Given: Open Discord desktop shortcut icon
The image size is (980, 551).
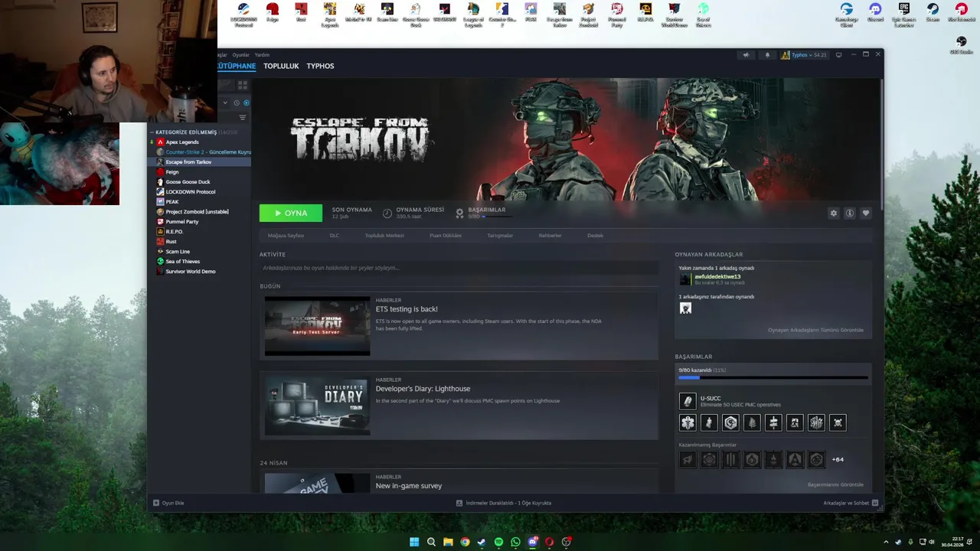Looking at the screenshot, I should click(875, 13).
